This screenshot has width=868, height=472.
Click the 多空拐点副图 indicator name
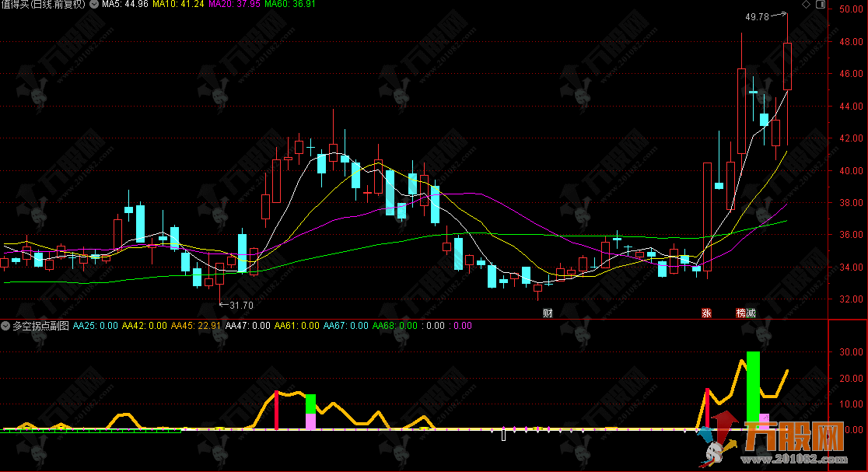click(x=40, y=326)
